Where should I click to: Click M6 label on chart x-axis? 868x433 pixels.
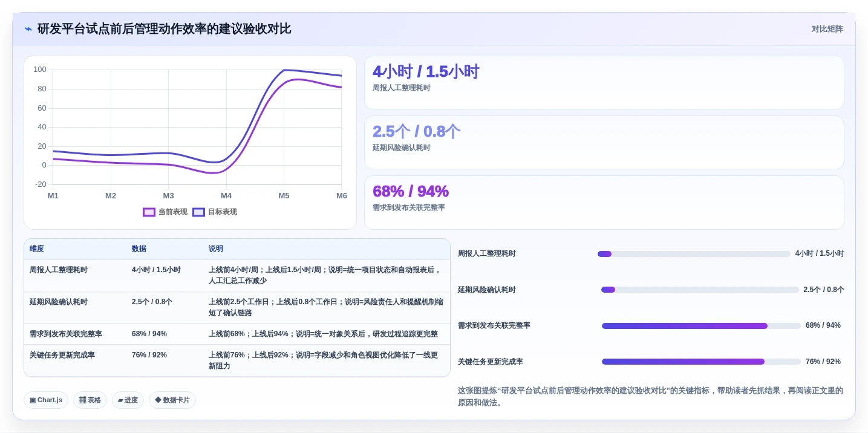tap(342, 196)
